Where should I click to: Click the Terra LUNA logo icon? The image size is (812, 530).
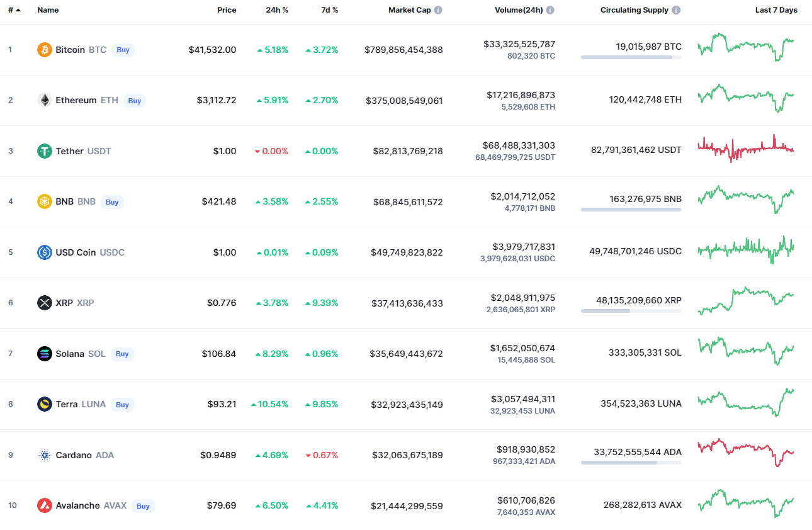[45, 404]
